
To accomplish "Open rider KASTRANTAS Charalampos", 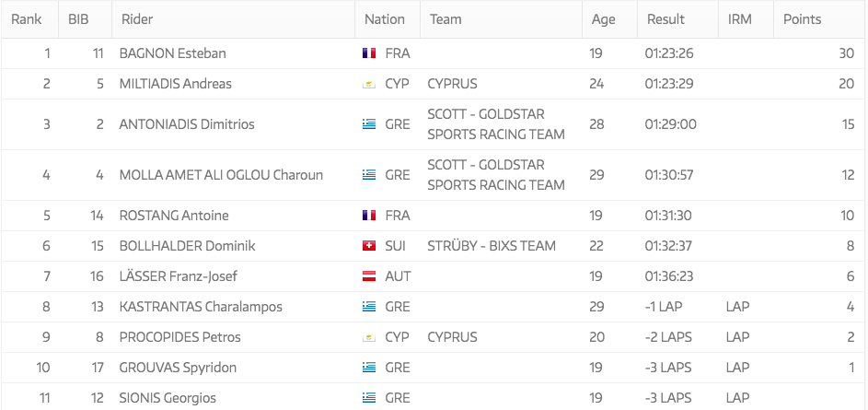I will pyautogui.click(x=201, y=307).
